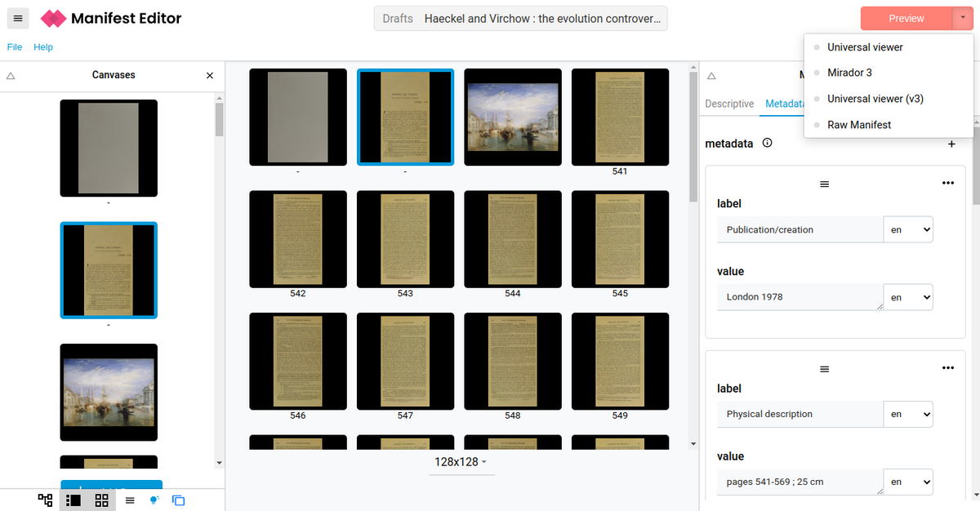
Task: Open the 128x128 thumbnail size dropdown
Action: (461, 462)
